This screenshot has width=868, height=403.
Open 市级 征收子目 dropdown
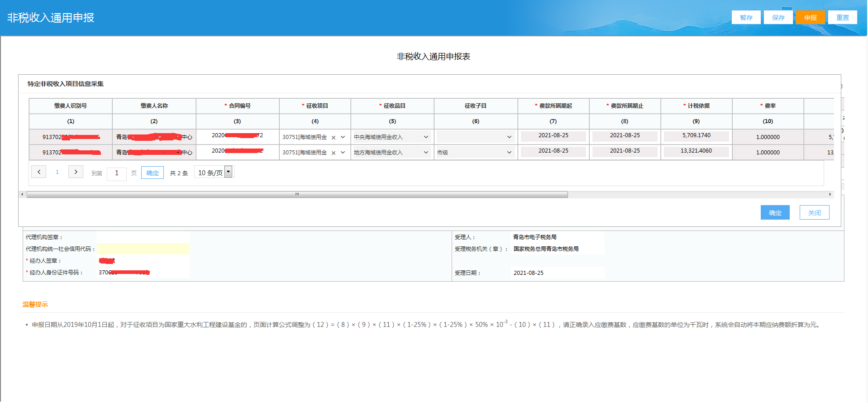coord(509,153)
